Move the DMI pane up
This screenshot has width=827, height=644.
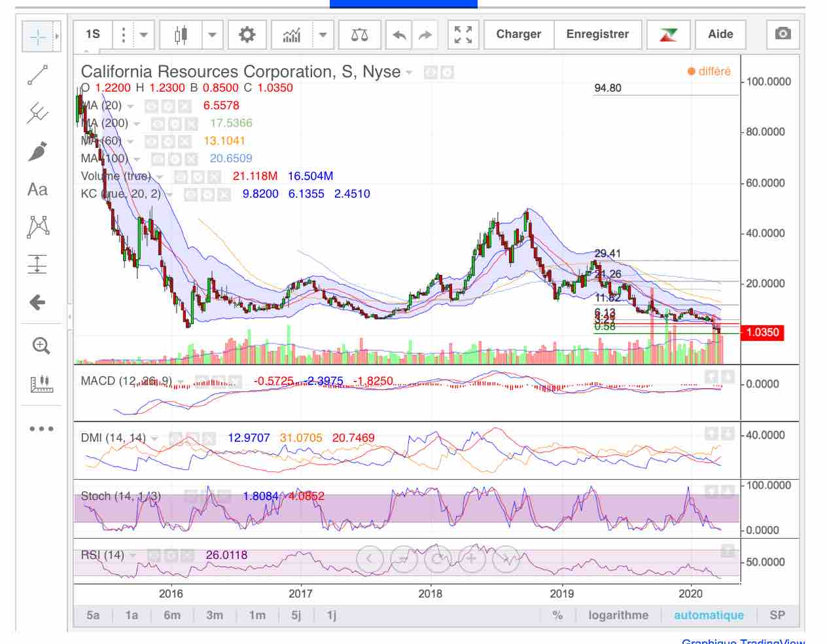[711, 434]
